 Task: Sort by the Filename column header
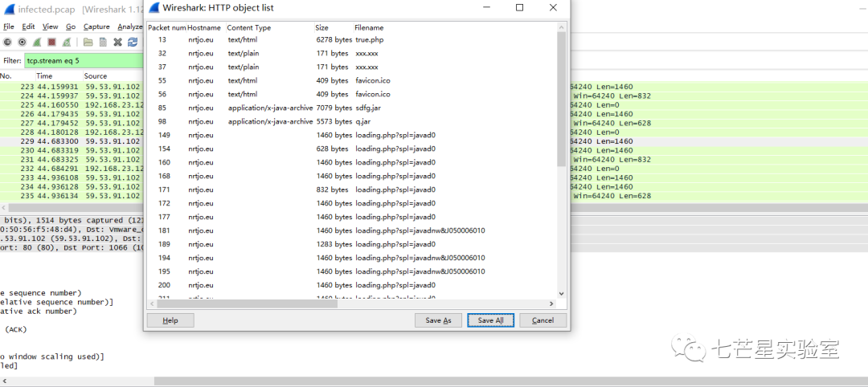tap(454, 27)
